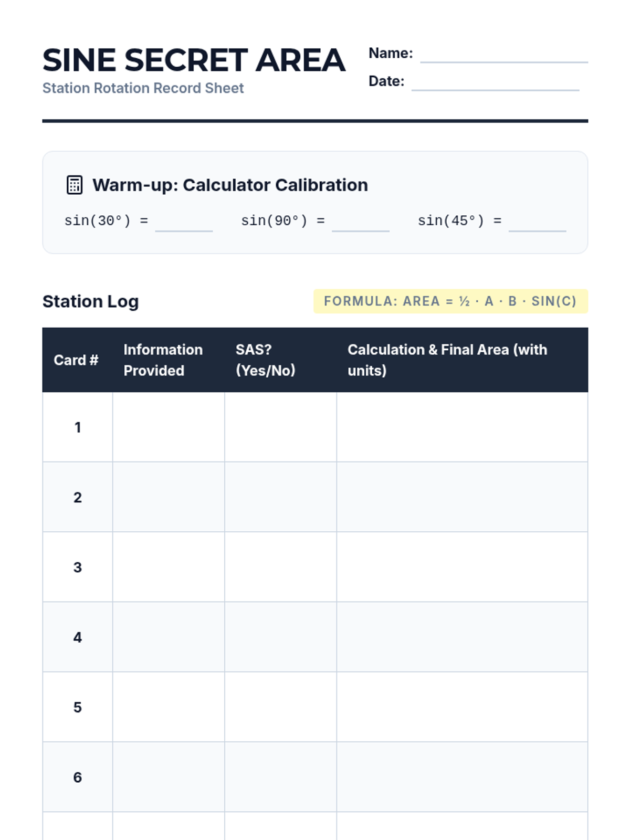Click the Station Rotation Record Sheet subtitle

pos(143,88)
